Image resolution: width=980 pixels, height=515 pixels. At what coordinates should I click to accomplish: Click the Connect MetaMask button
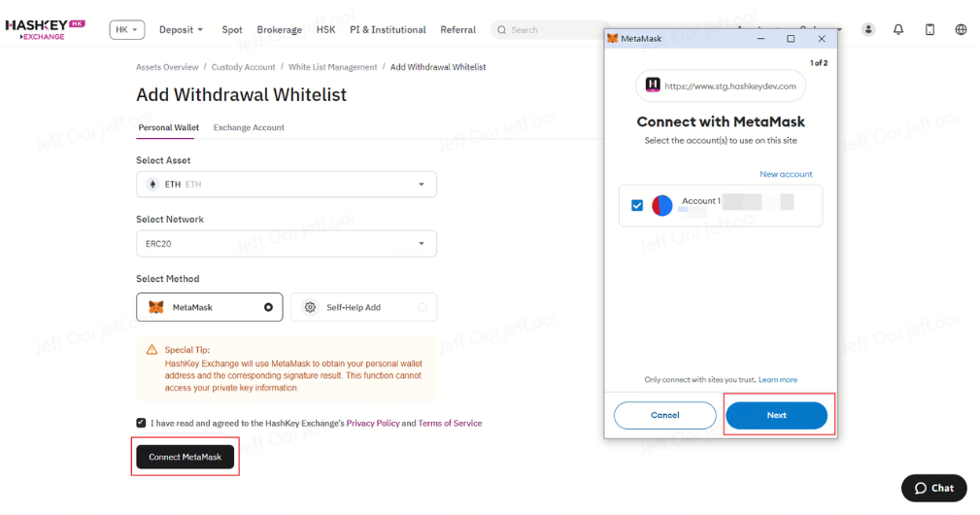point(185,457)
